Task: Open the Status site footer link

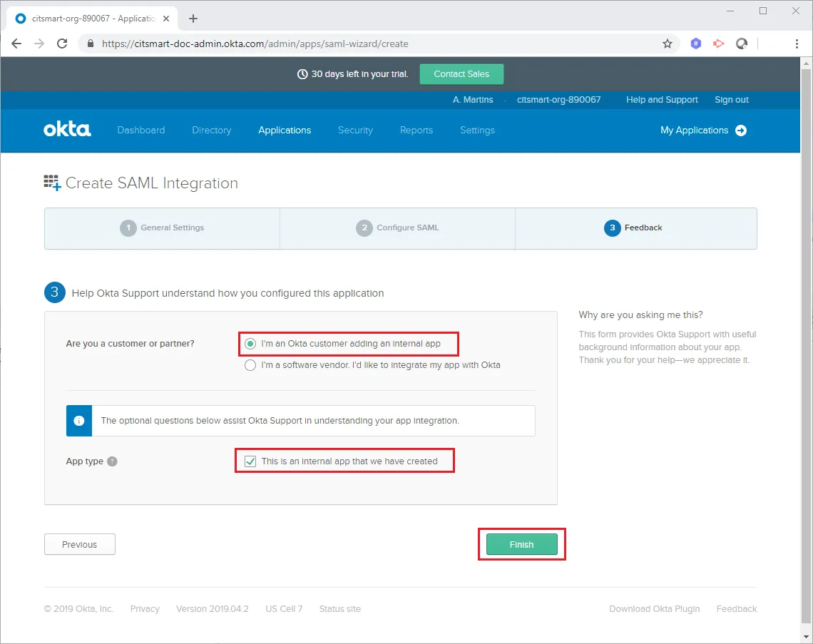Action: coord(340,609)
